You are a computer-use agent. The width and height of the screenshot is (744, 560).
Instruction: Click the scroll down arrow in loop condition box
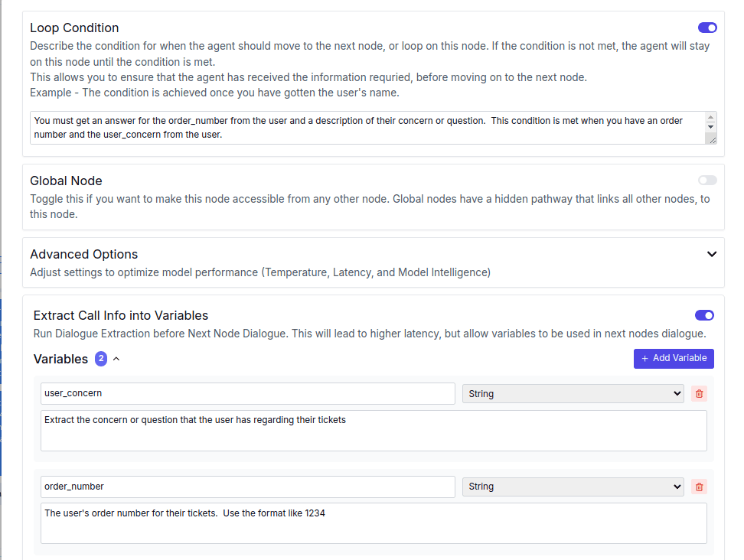710,126
